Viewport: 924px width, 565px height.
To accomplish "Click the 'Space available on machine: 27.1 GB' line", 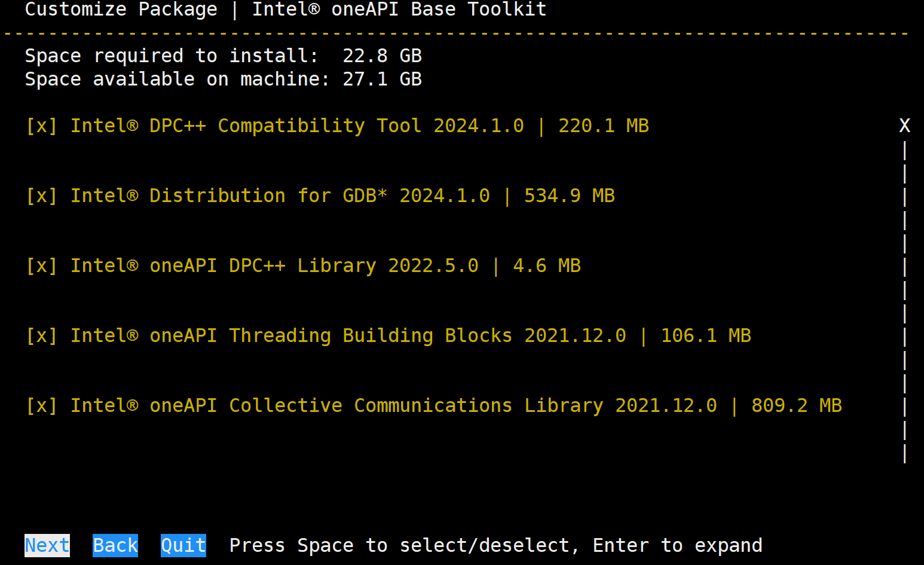I will (x=224, y=80).
